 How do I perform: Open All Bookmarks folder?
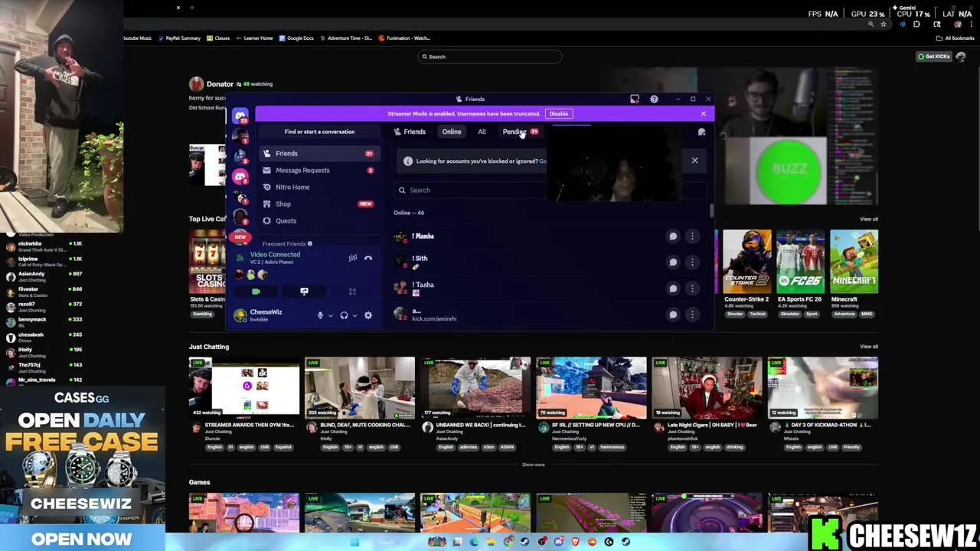coord(955,38)
